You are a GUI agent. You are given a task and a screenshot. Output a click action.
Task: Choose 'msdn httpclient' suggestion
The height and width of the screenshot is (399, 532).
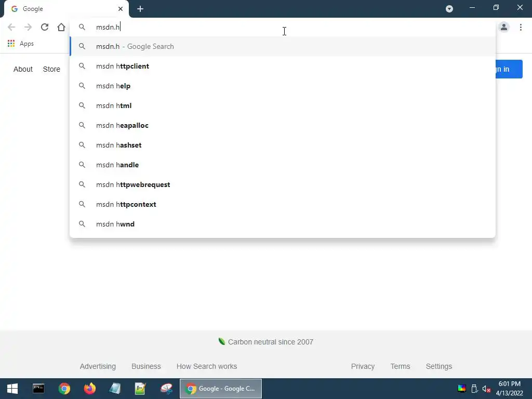pos(282,66)
